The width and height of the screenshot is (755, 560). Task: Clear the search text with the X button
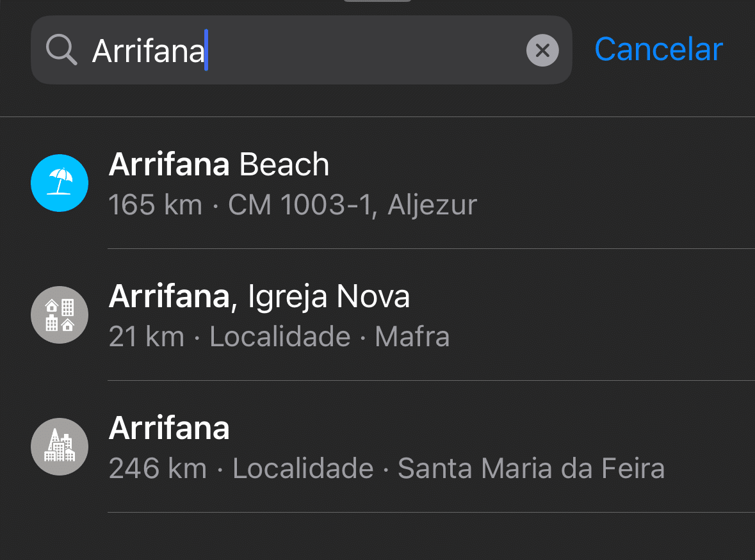click(x=542, y=50)
